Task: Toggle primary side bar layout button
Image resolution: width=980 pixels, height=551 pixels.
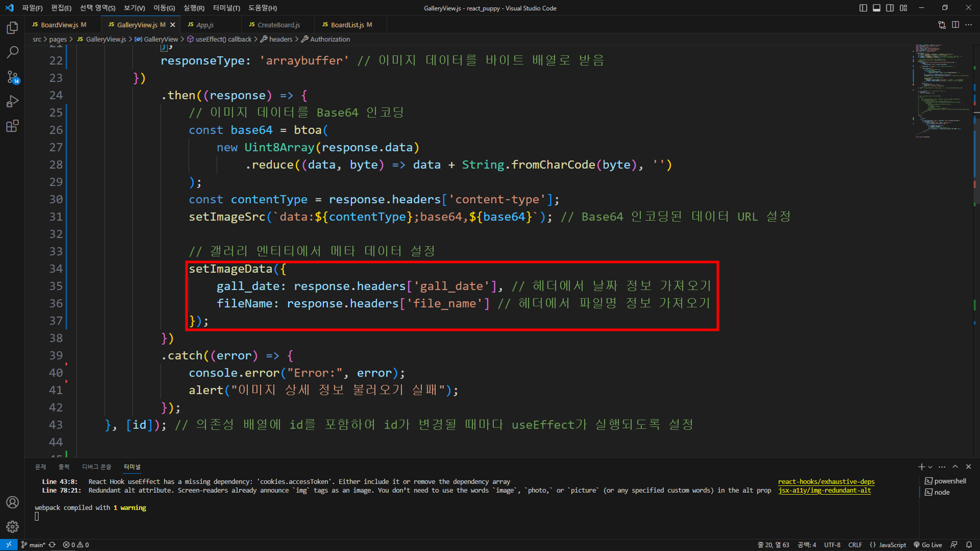Action: [863, 8]
